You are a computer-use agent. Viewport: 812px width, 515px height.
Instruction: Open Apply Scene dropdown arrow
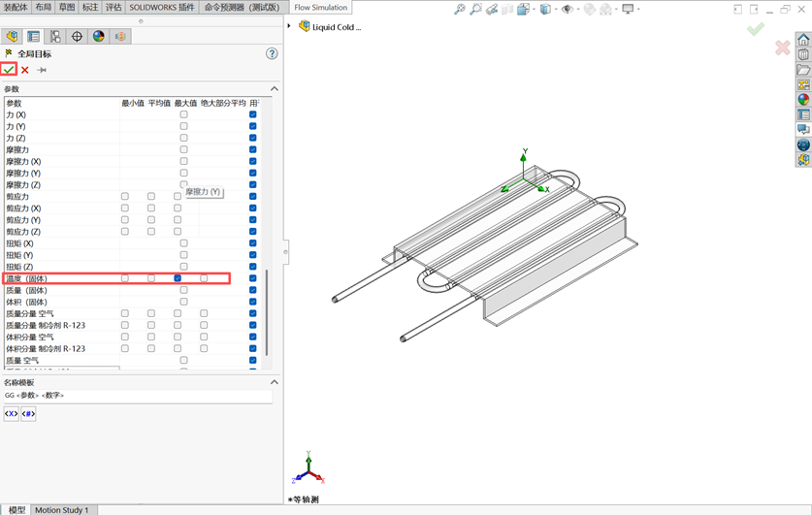[x=616, y=9]
